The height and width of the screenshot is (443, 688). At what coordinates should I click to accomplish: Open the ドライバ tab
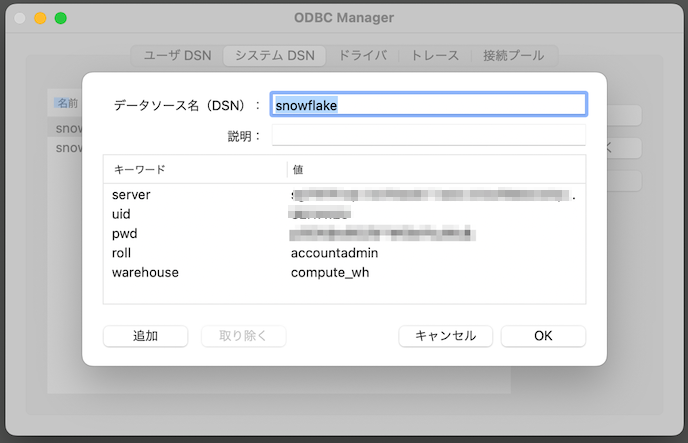pyautogui.click(x=363, y=56)
